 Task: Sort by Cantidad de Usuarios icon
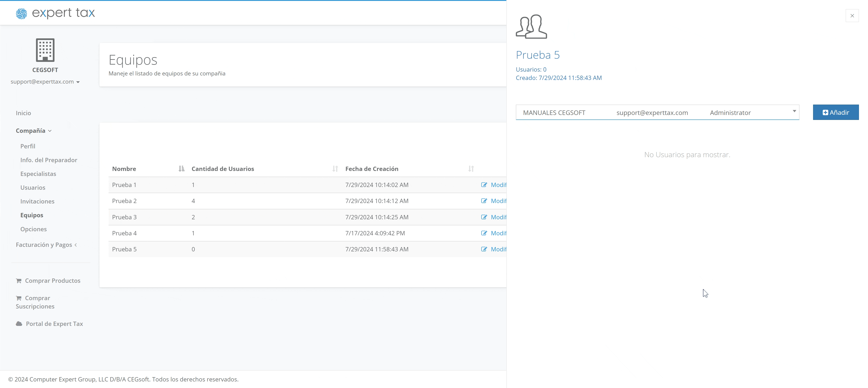335,169
